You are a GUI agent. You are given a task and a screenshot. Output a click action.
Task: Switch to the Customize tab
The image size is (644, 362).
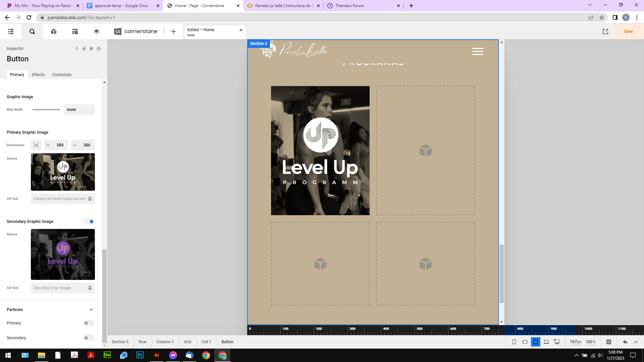point(62,75)
